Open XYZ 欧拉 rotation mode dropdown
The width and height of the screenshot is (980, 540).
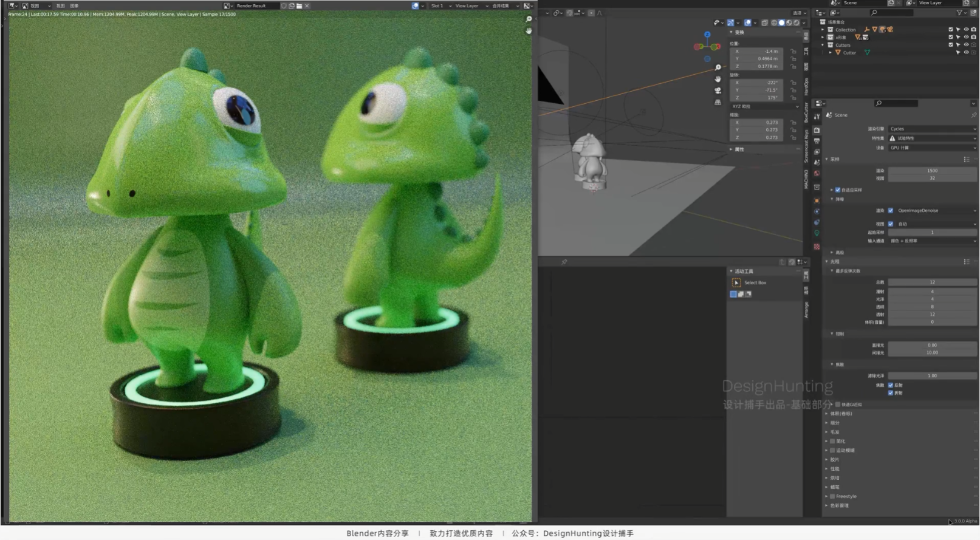765,106
